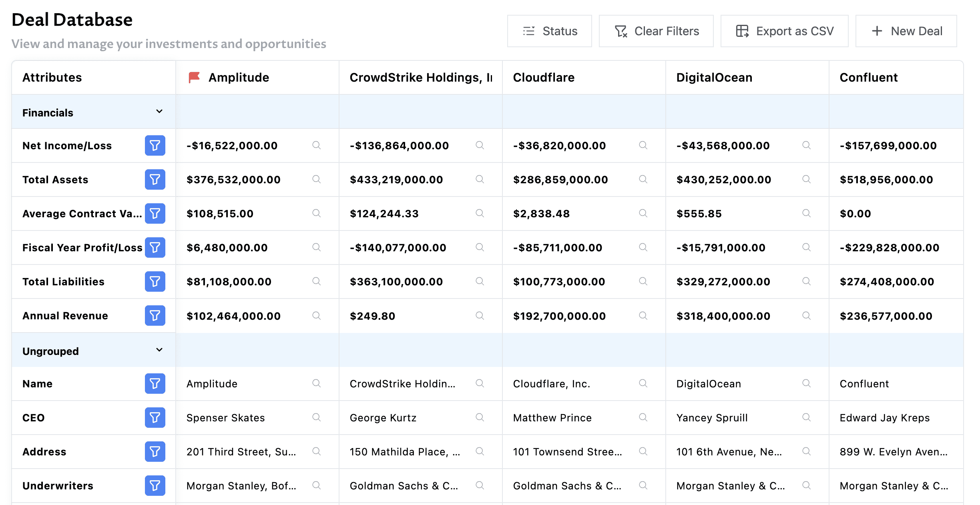The height and width of the screenshot is (505, 980).
Task: Click magnifier next to Amplitude's Net Income value
Action: 316,145
